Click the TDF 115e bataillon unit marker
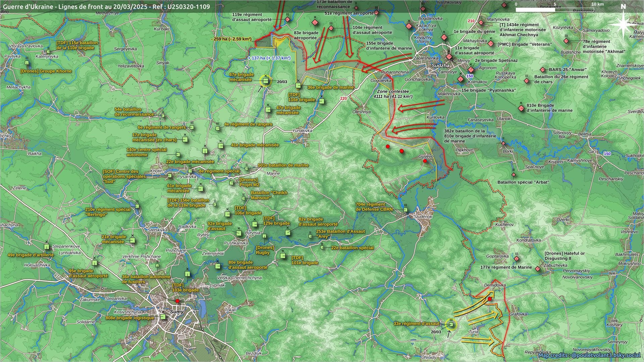 [48, 52]
